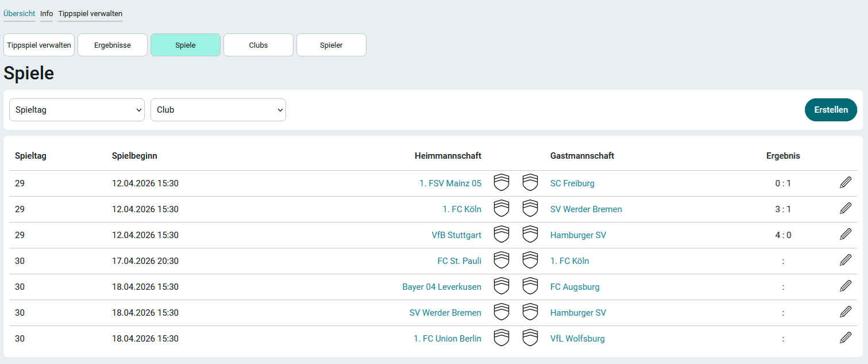This screenshot has width=868, height=364.
Task: Edit the FC St. Pauli vs 1. FC Köln match
Action: click(x=846, y=260)
